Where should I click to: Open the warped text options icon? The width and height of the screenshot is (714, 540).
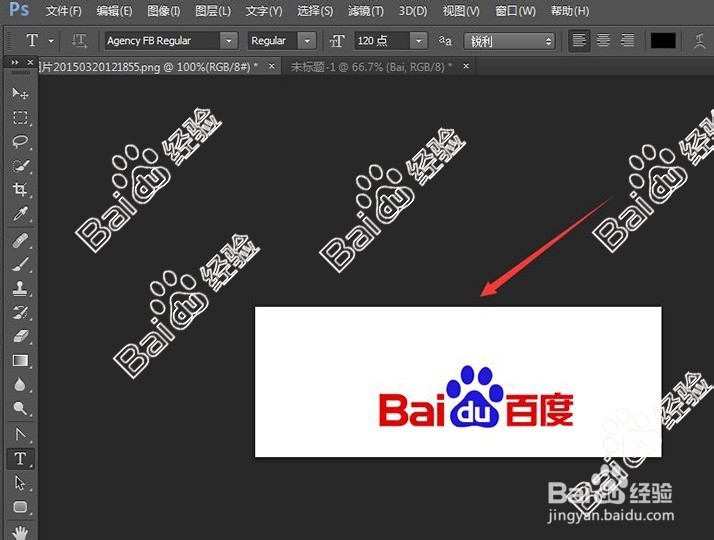pyautogui.click(x=699, y=41)
